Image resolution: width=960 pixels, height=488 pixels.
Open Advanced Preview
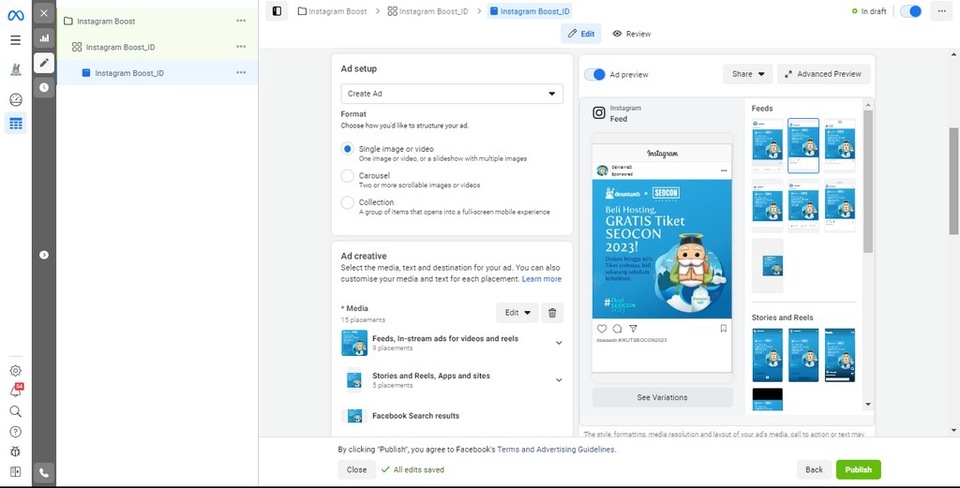pyautogui.click(x=823, y=74)
